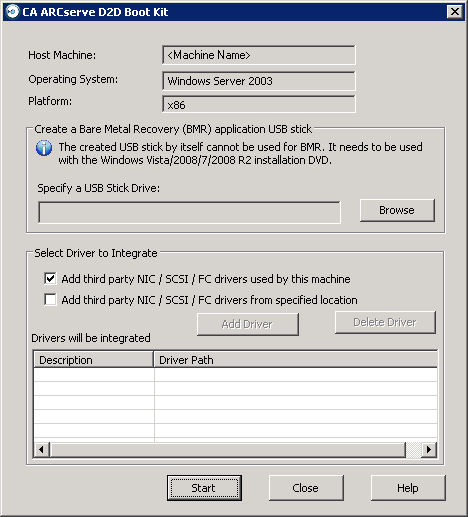Click the BMR info message text

240,154
